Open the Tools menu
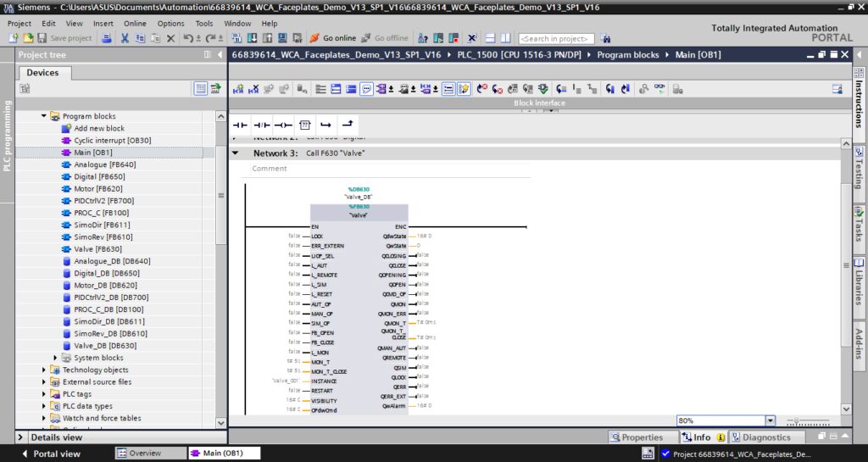Image resolution: width=868 pixels, height=462 pixels. click(203, 23)
